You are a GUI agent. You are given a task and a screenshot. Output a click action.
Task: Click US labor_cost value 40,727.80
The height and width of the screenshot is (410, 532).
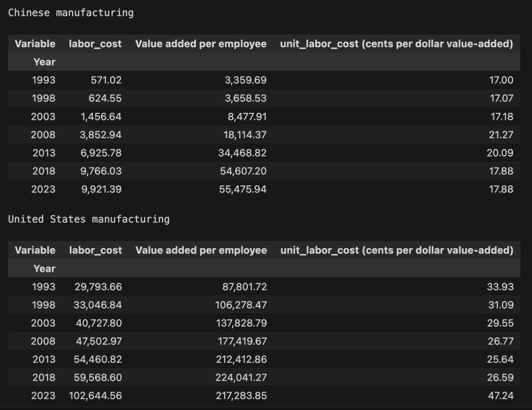(x=99, y=323)
